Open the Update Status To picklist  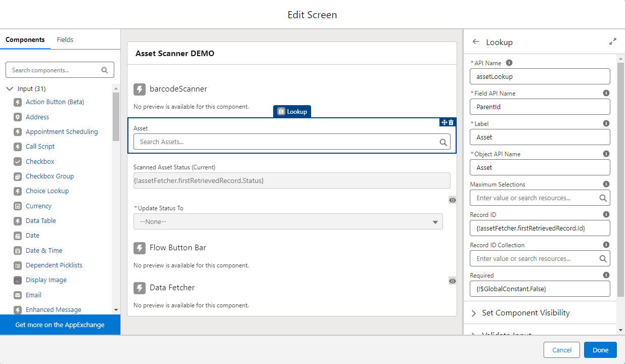coord(288,221)
